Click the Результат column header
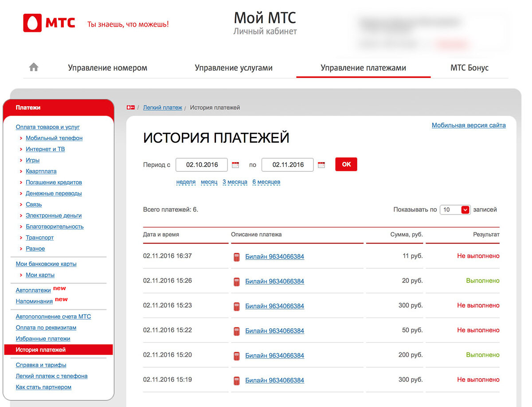The height and width of the screenshot is (407, 532). (x=486, y=235)
